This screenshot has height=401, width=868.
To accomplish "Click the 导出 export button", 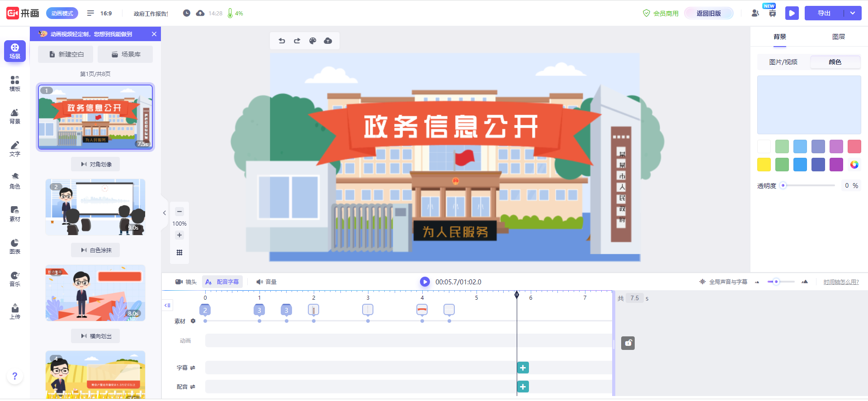I will pyautogui.click(x=824, y=13).
